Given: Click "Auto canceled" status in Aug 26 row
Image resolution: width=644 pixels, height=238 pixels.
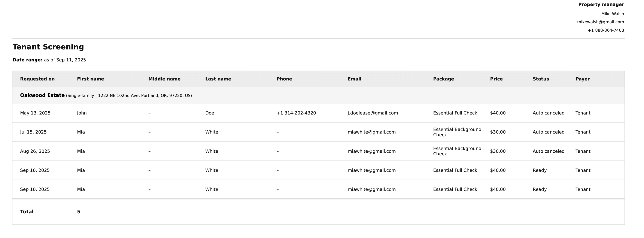Looking at the screenshot, I should 549,151.
